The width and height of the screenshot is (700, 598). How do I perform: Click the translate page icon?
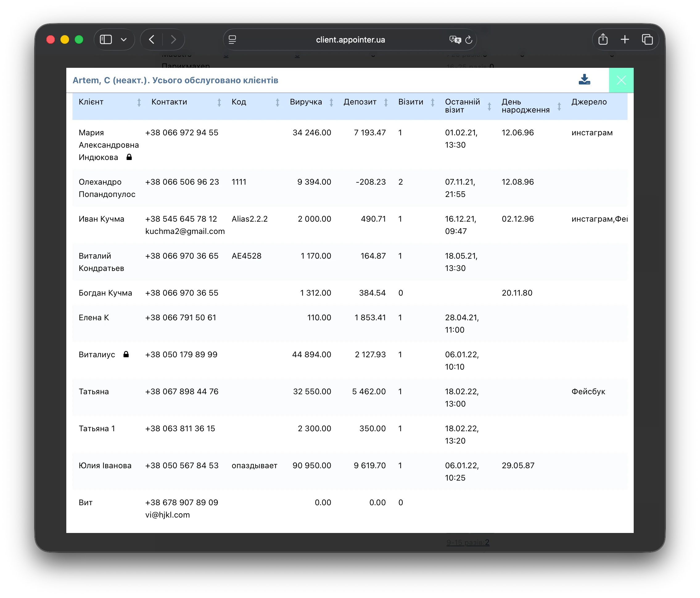[x=455, y=39]
